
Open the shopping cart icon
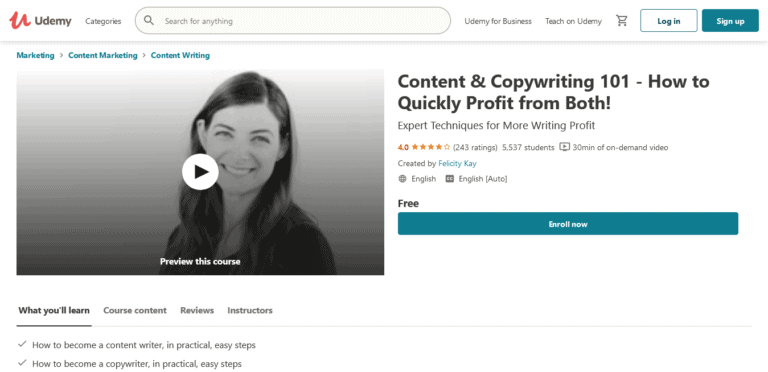pos(622,21)
